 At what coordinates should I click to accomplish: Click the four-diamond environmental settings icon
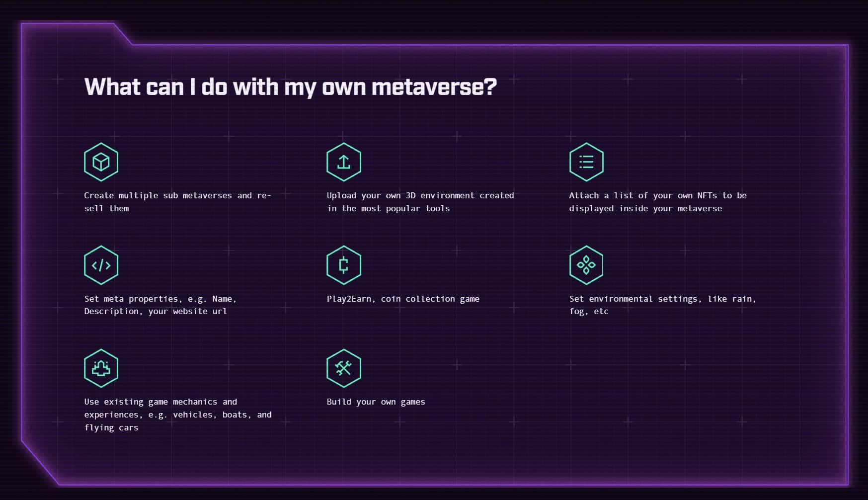586,265
